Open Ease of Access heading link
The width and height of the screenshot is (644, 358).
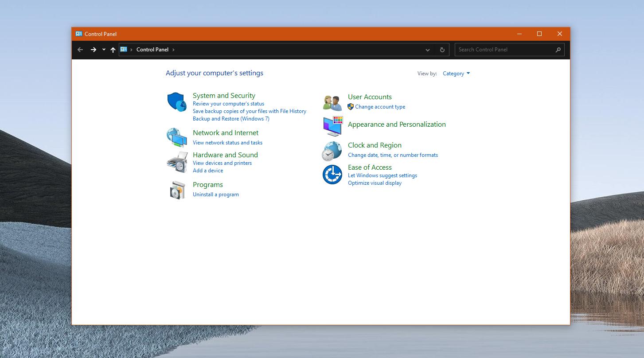pyautogui.click(x=370, y=167)
